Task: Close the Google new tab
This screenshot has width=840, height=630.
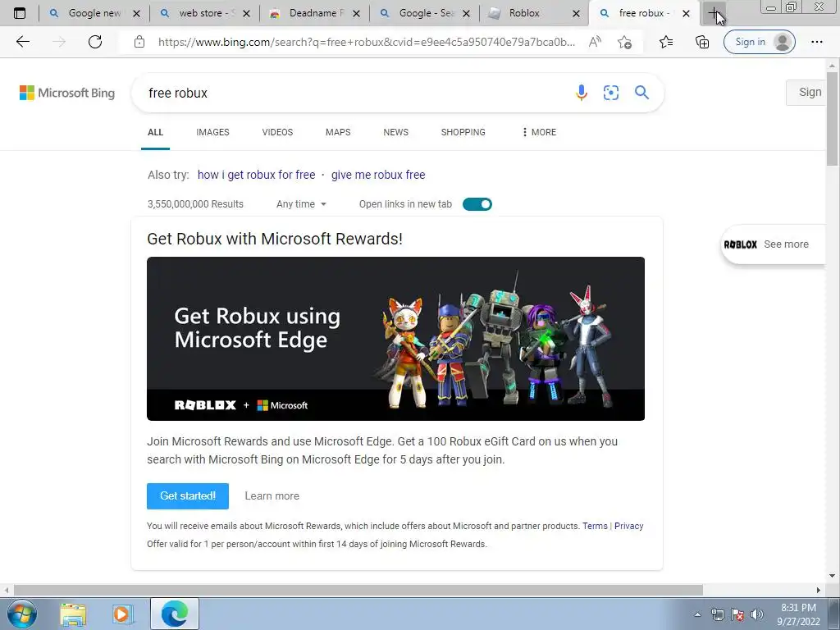Action: pos(136,13)
